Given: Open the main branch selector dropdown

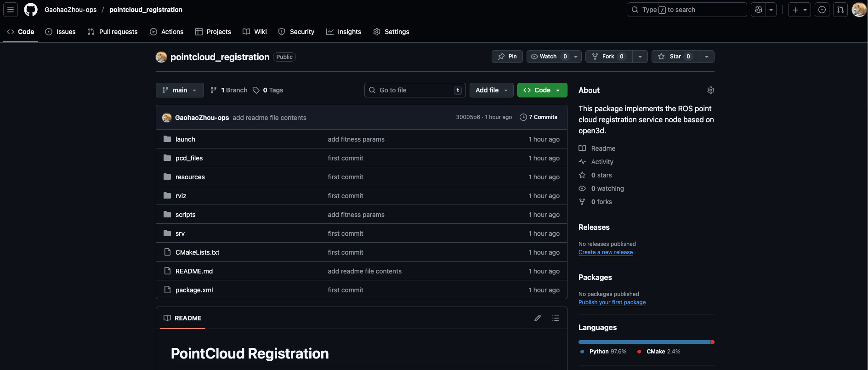Looking at the screenshot, I should (x=180, y=90).
